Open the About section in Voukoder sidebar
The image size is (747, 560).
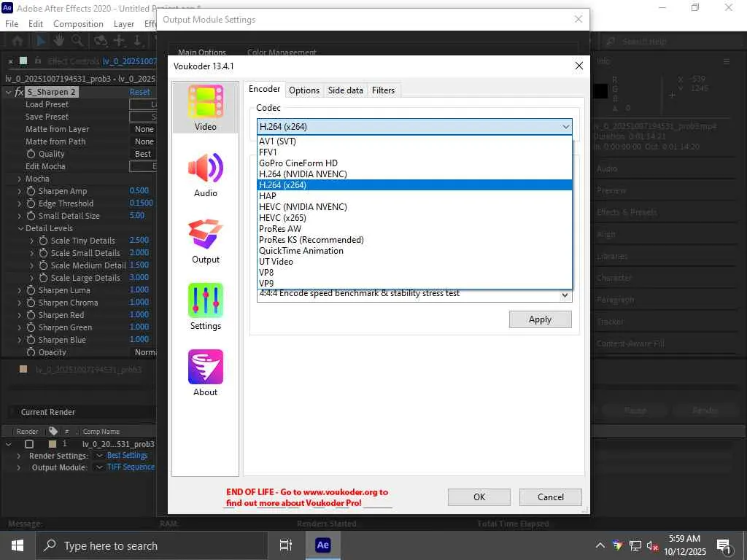[205, 373]
